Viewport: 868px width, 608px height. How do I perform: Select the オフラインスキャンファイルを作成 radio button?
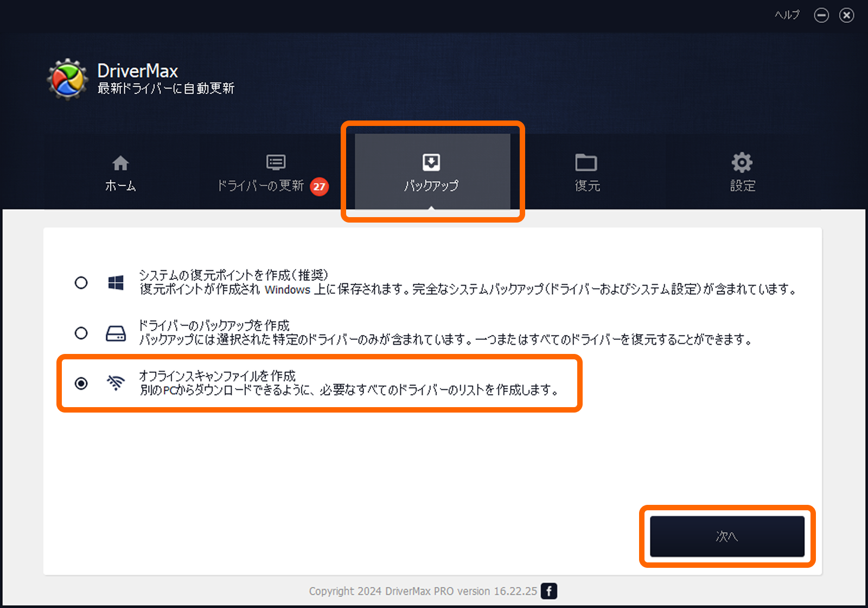tap(81, 383)
